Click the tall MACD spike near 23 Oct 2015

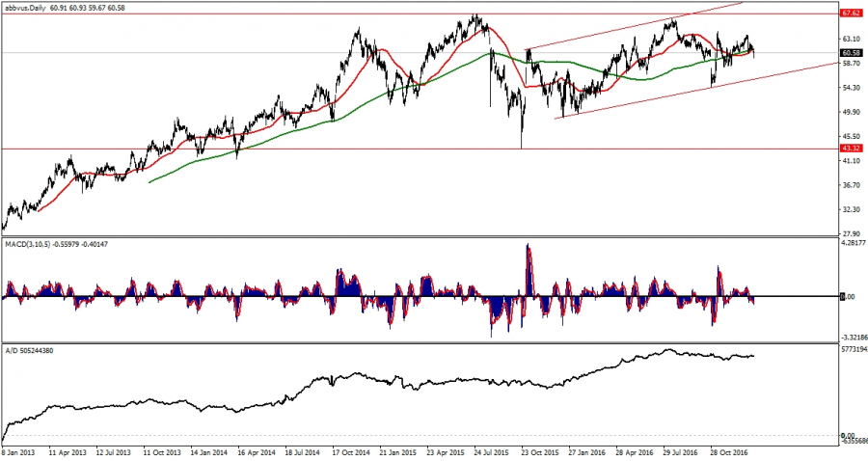(x=528, y=260)
